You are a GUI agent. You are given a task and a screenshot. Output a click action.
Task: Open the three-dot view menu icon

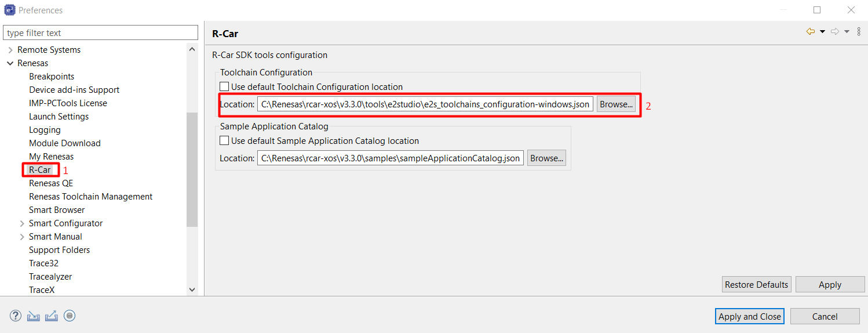(x=858, y=32)
